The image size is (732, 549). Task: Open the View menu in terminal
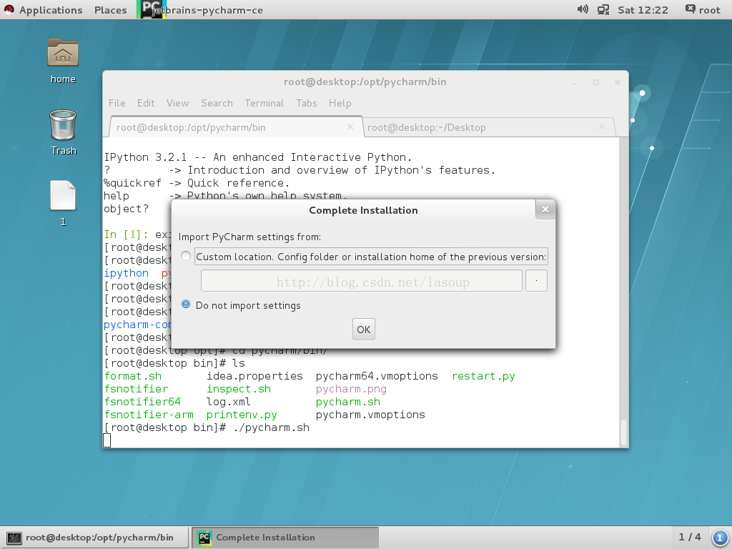click(177, 103)
